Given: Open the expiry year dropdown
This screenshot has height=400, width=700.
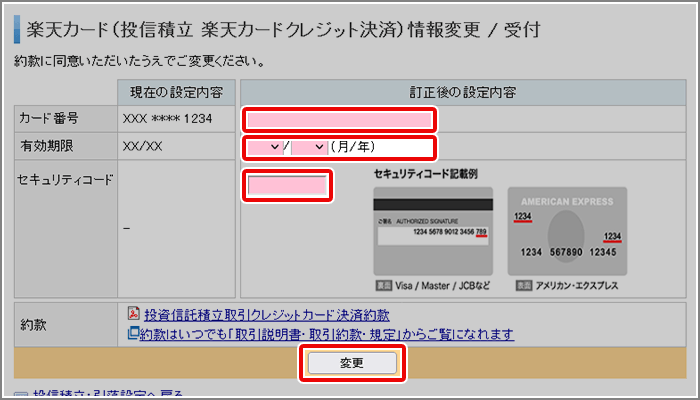Looking at the screenshot, I should 308,146.
